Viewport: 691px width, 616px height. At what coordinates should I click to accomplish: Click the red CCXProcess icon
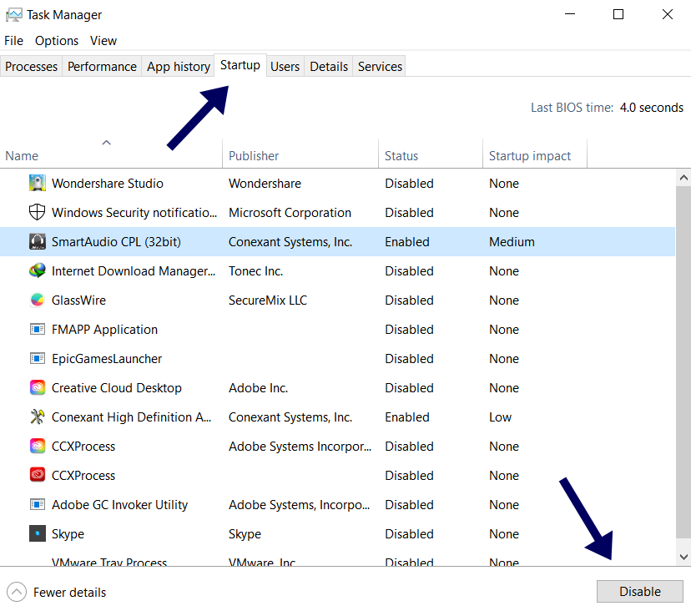click(x=37, y=475)
